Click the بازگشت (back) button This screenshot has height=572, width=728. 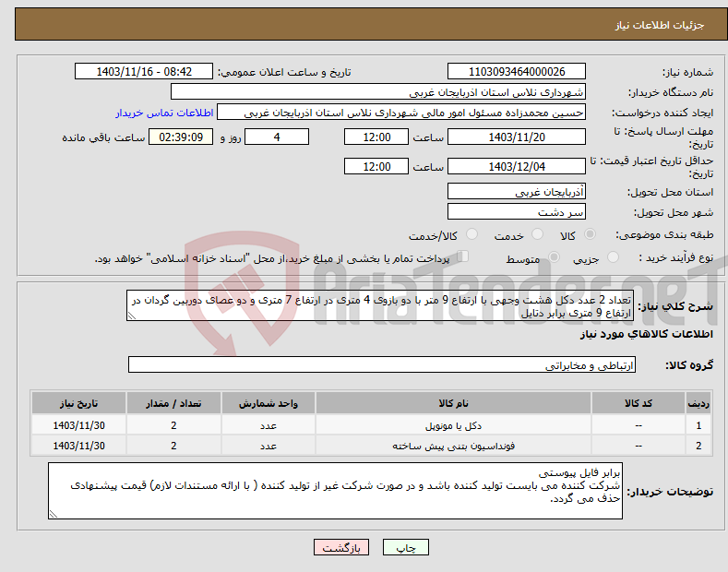(341, 547)
